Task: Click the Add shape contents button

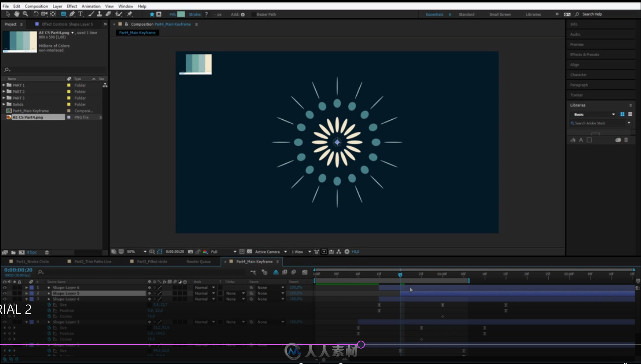Action: [243, 14]
